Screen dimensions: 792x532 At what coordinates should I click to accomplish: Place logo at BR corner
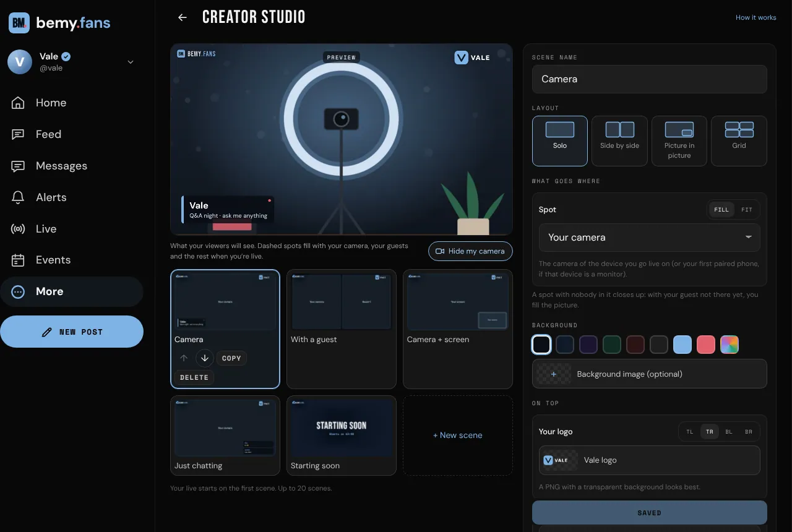coord(749,432)
